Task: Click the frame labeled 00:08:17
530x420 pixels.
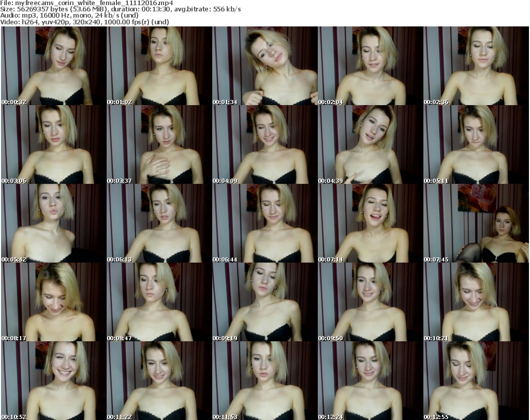Action: click(x=53, y=302)
